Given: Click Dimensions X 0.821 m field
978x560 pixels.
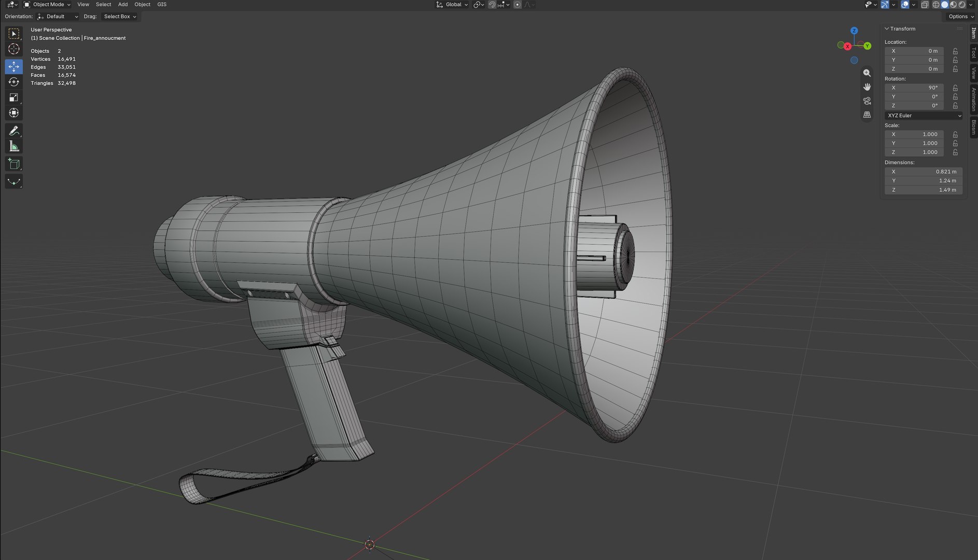Looking at the screenshot, I should [x=924, y=172].
